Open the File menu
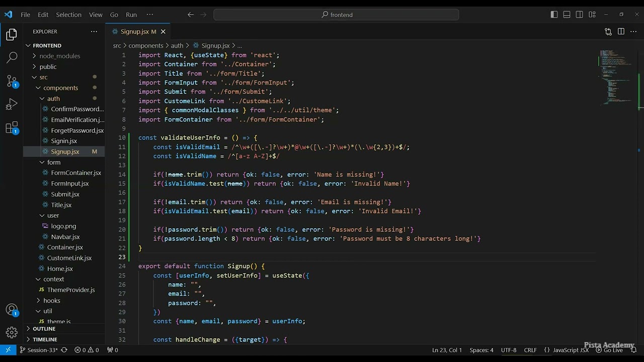The image size is (644, 362). coord(25,15)
